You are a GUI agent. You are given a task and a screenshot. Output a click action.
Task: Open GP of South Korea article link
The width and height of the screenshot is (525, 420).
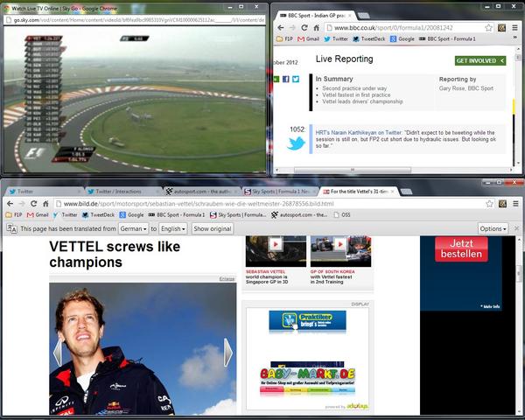coord(332,277)
